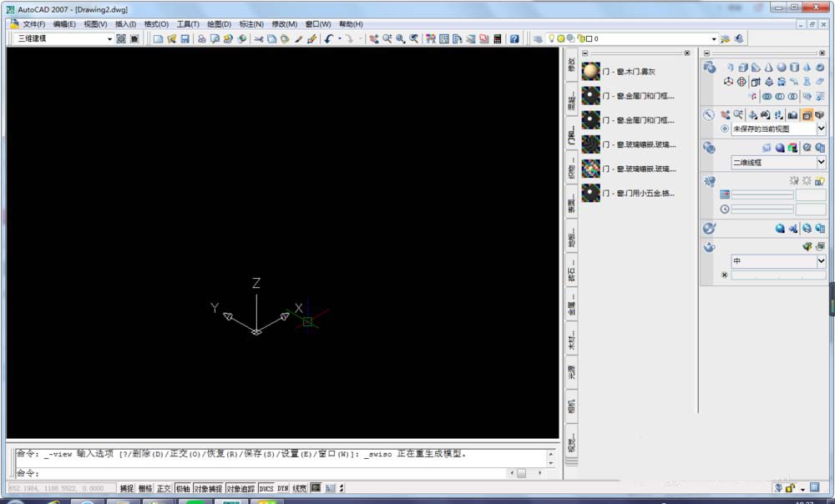The image size is (835, 504).
Task: Click the sun time slider in dashboard
Action: point(762,209)
